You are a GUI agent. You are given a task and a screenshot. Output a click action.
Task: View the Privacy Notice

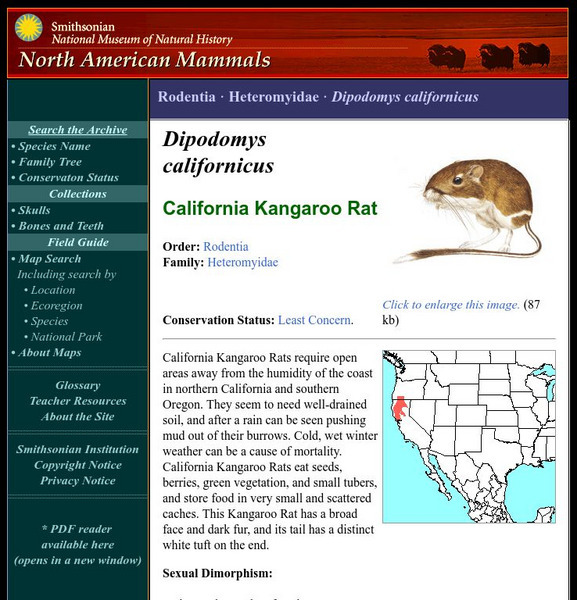click(78, 481)
